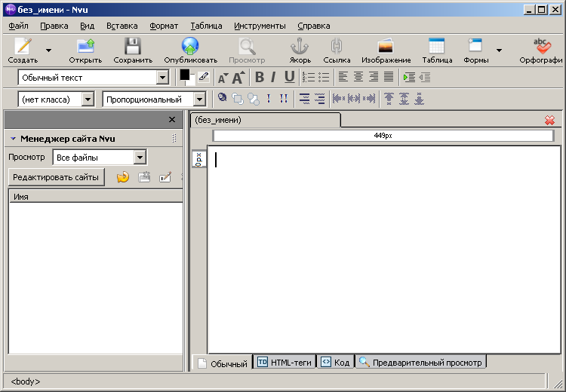Decrease indent with outdent icon

(425, 77)
